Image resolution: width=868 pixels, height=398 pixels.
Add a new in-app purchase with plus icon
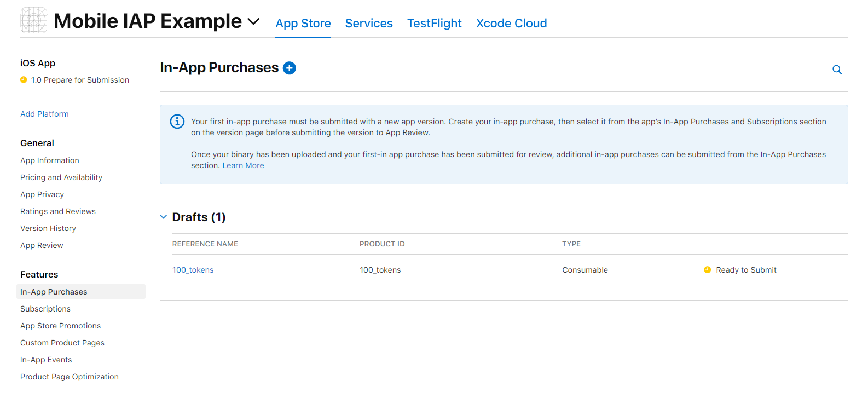point(290,68)
